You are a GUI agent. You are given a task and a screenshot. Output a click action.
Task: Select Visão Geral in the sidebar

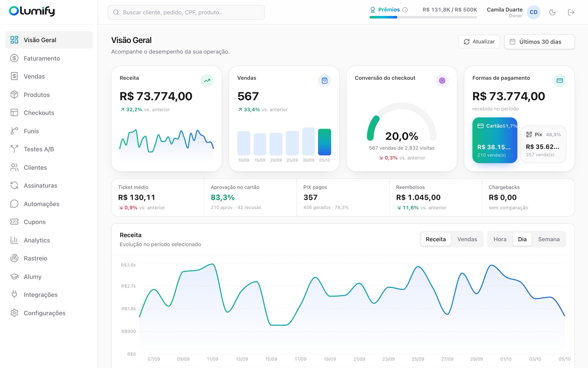click(49, 40)
